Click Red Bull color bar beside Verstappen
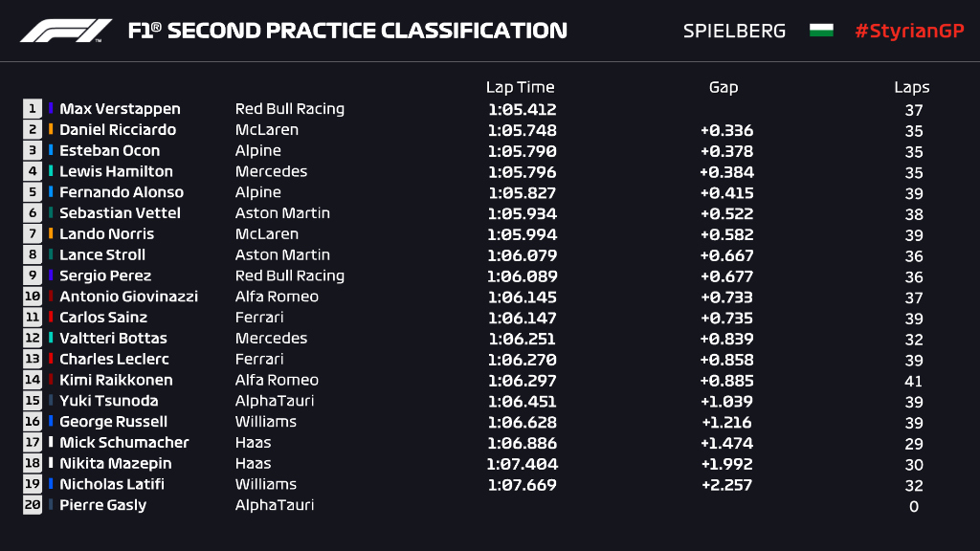The width and height of the screenshot is (980, 551). (52, 109)
